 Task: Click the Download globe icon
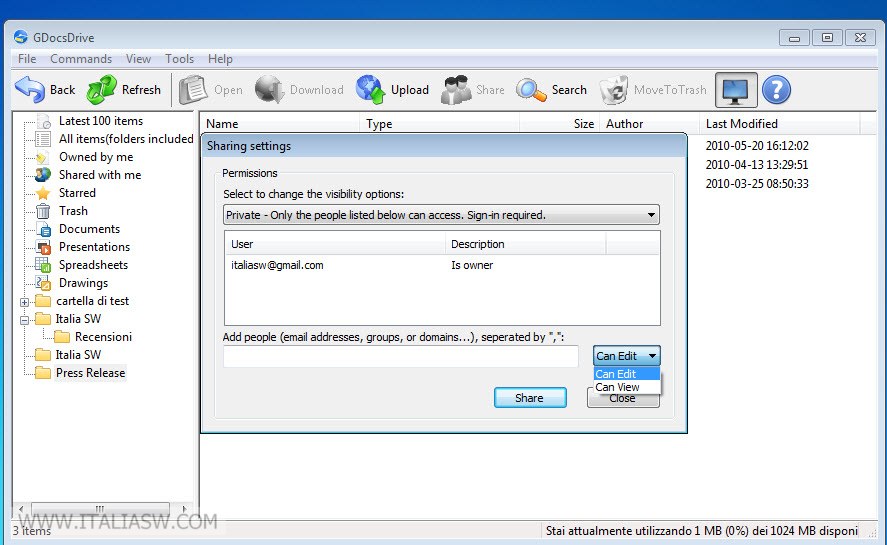tap(269, 89)
